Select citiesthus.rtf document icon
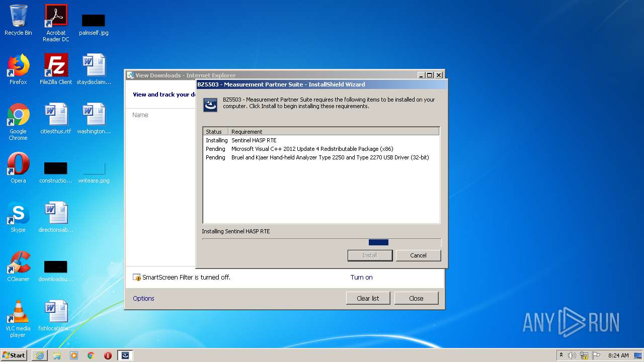Screen dimensions: 644x362 tap(56, 119)
